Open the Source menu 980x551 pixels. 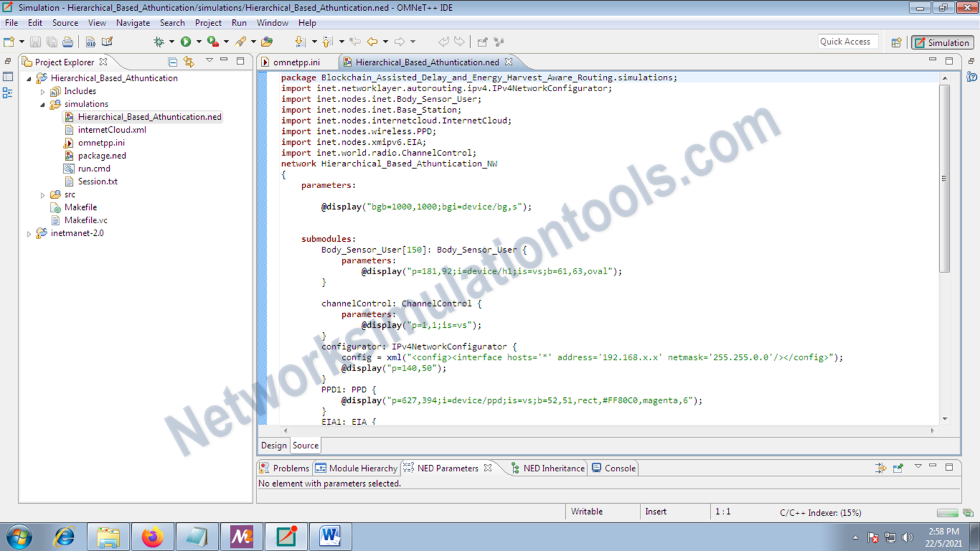(x=64, y=23)
